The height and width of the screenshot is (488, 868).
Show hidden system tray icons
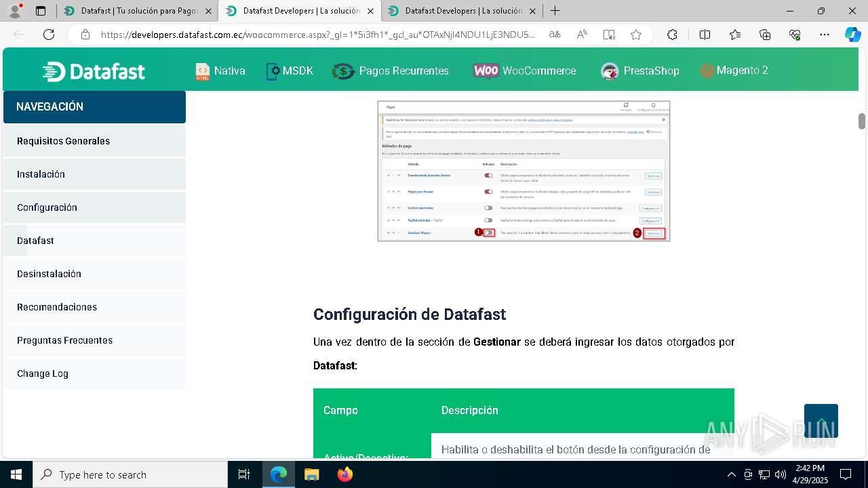point(731,474)
